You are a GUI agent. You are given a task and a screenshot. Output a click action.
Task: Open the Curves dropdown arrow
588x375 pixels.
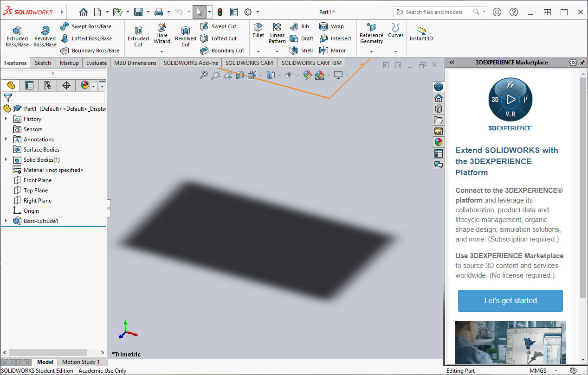[x=395, y=51]
